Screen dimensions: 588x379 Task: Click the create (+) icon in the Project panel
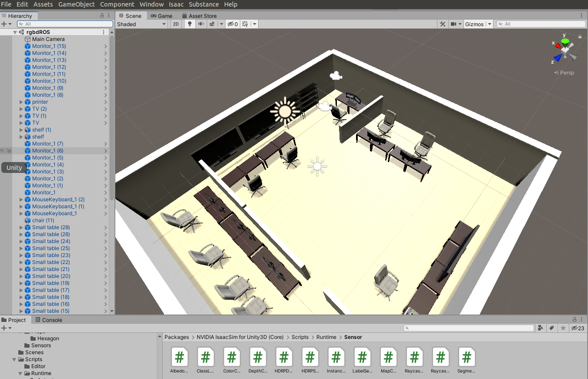[x=3, y=328]
